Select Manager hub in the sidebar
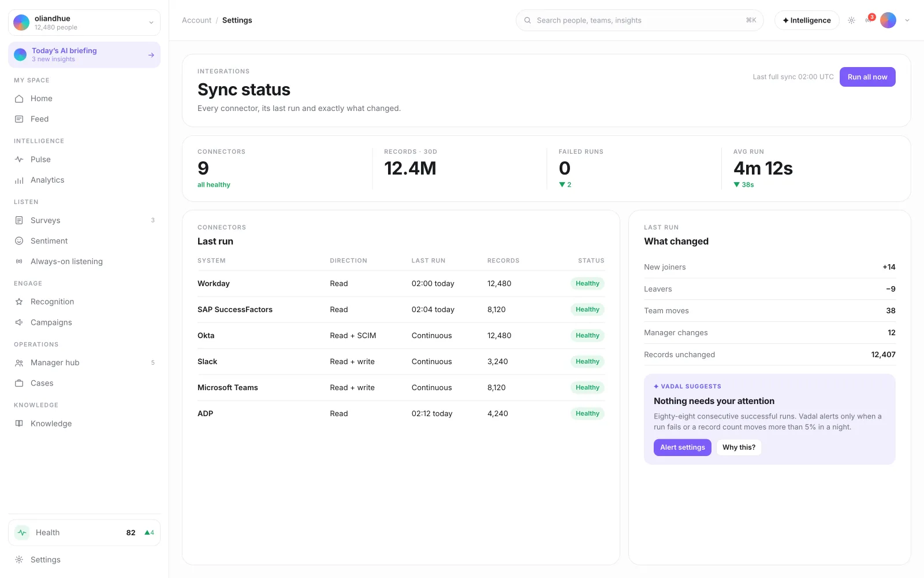The width and height of the screenshot is (924, 578). 84,363
